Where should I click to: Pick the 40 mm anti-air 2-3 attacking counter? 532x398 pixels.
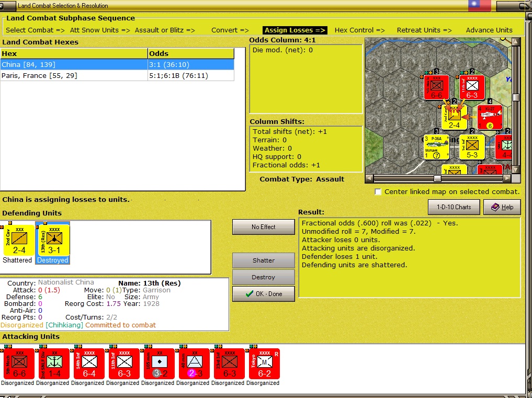(x=195, y=363)
